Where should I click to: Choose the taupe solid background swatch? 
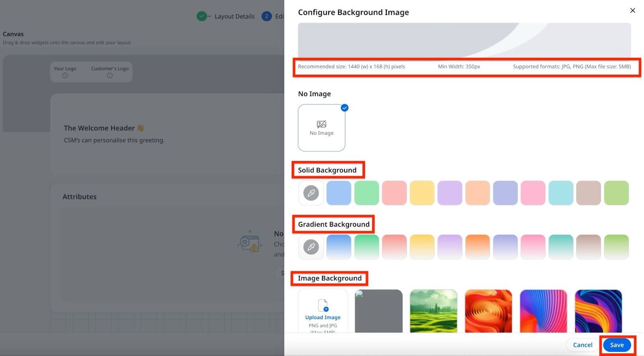[x=589, y=193]
